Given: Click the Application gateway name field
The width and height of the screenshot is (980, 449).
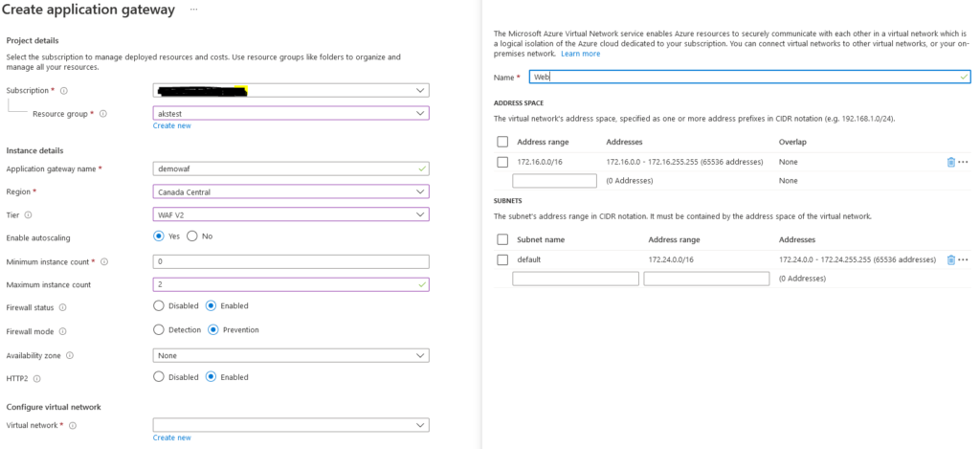Looking at the screenshot, I should (x=290, y=168).
